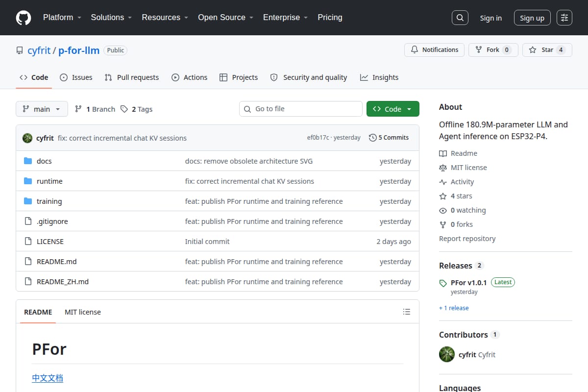Click the star icon beside 4 stars

[443, 196]
